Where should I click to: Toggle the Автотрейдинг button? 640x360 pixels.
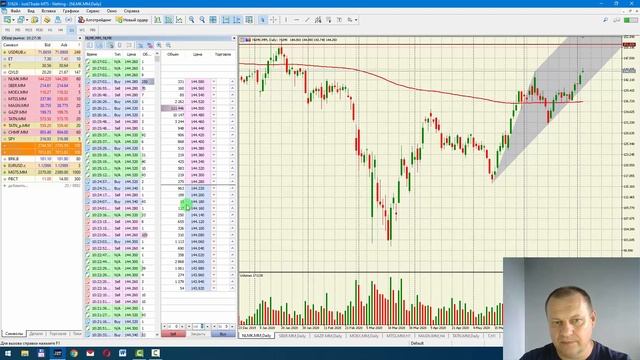(95, 20)
